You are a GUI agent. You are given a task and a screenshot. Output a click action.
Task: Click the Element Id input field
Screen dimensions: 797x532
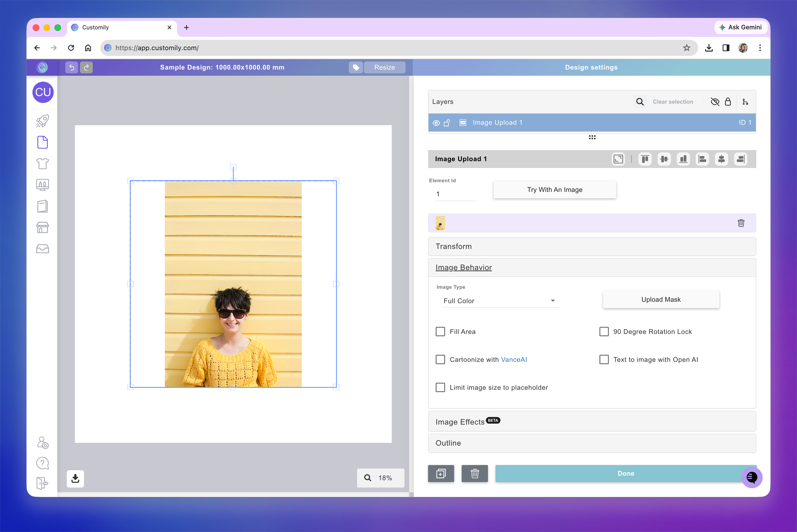click(455, 194)
